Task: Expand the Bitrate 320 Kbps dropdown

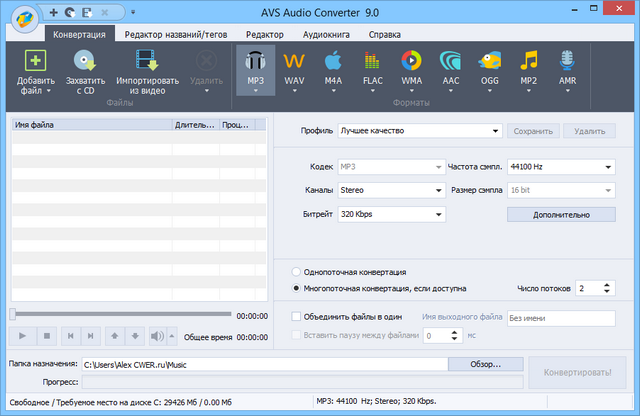Action: [390, 214]
